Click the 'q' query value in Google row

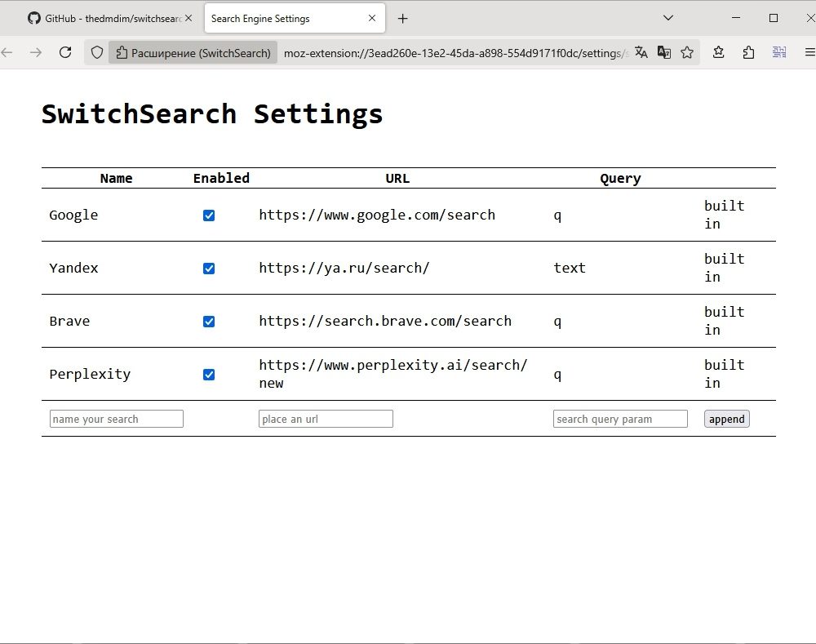click(x=557, y=215)
